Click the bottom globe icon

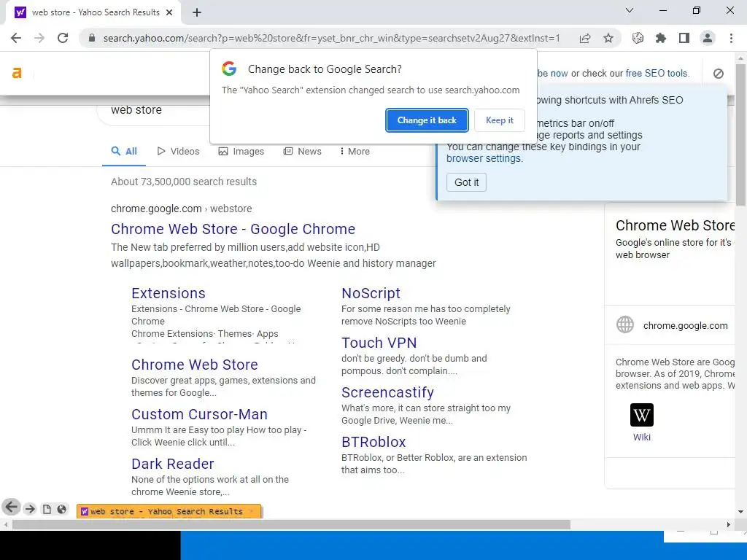point(61,510)
